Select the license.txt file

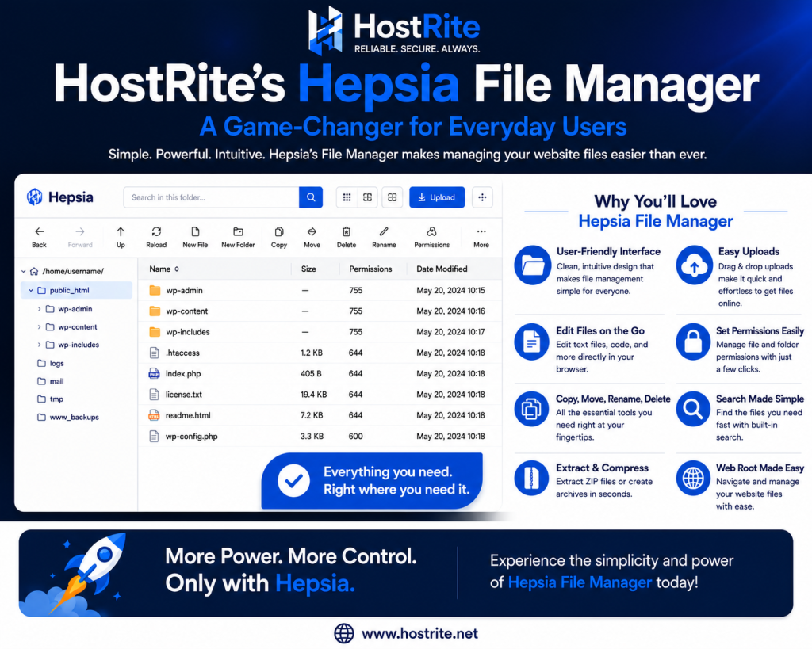click(x=320, y=395)
